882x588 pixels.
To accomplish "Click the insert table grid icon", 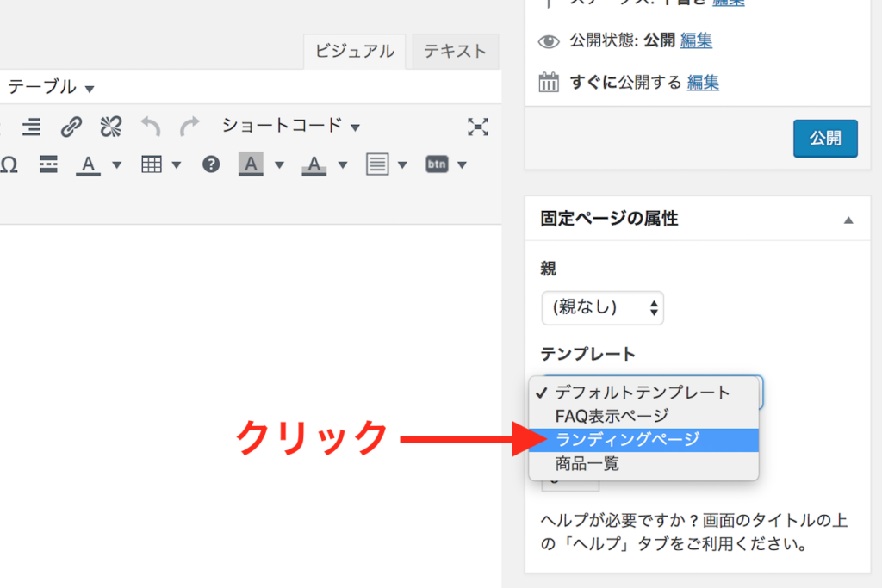I will (x=152, y=164).
